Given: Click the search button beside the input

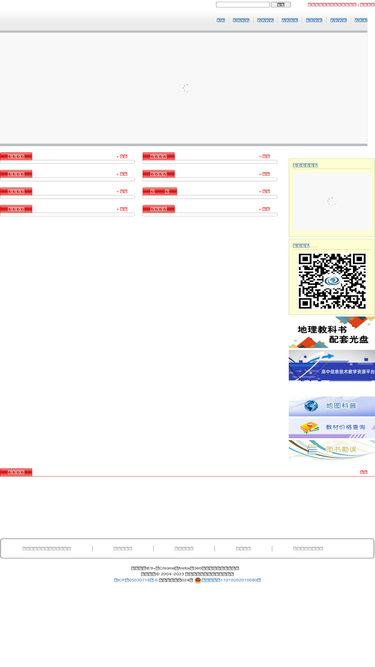Looking at the screenshot, I should click(281, 5).
